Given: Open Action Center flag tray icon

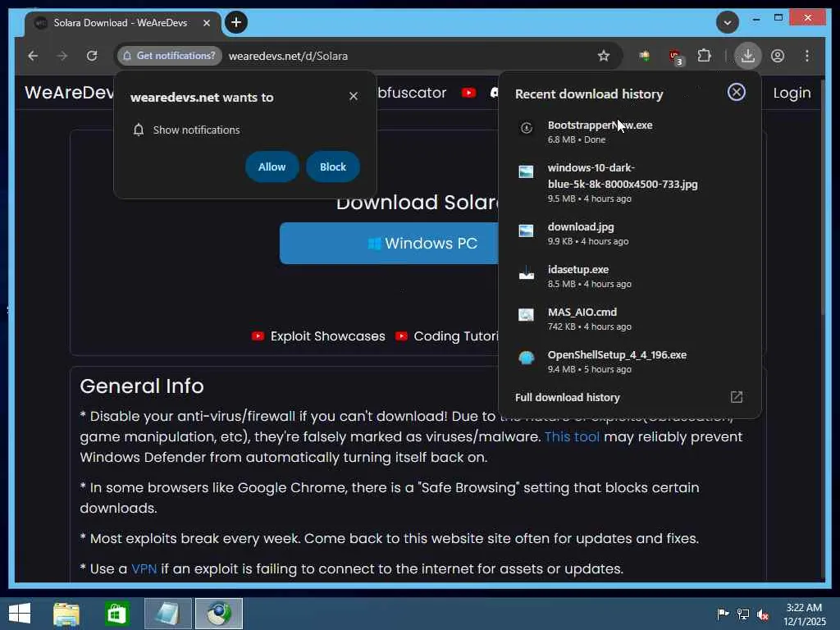Looking at the screenshot, I should click(x=723, y=614).
